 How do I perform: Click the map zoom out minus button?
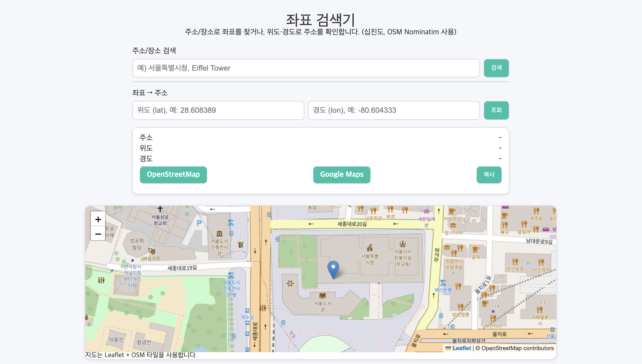[x=98, y=234]
